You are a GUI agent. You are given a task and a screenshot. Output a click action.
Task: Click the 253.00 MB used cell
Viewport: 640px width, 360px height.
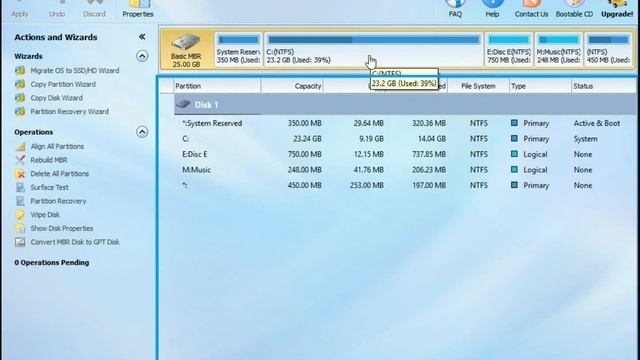pyautogui.click(x=367, y=185)
